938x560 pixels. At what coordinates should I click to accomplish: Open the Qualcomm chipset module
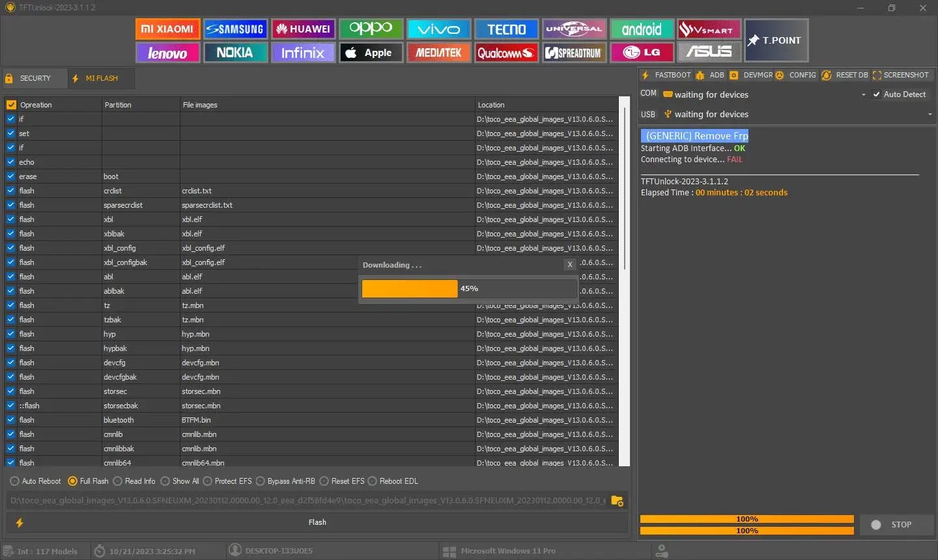506,53
